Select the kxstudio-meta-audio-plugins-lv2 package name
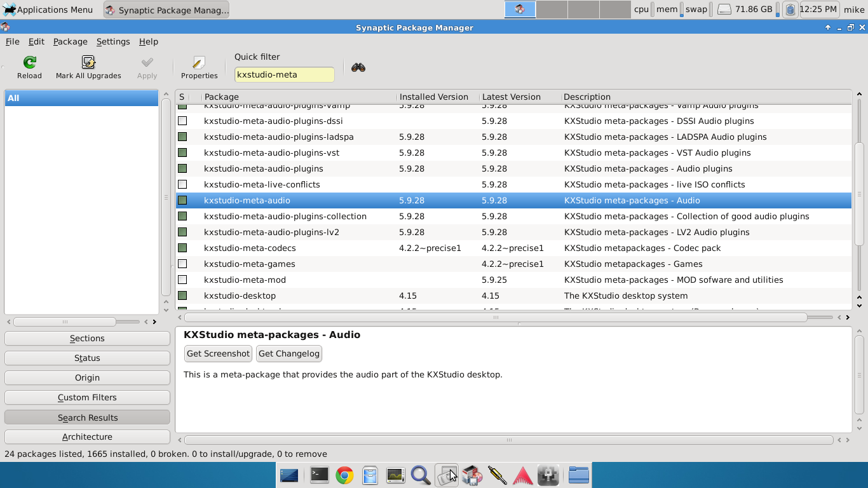Screen dimensions: 868x488 pyautogui.click(x=271, y=232)
